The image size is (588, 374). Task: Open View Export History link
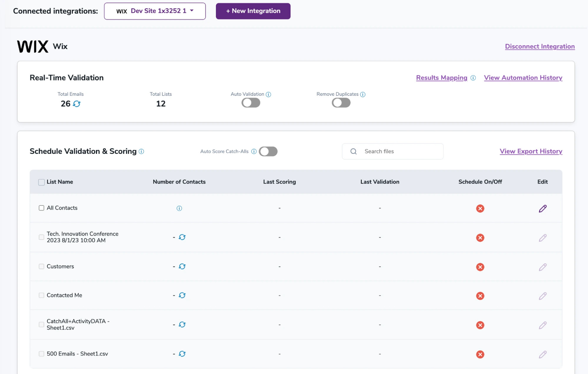click(531, 151)
